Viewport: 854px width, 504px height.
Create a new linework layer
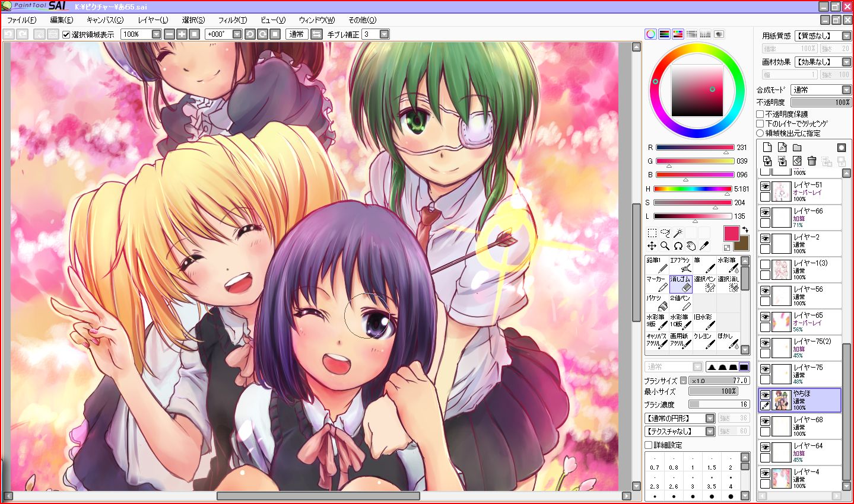(782, 147)
